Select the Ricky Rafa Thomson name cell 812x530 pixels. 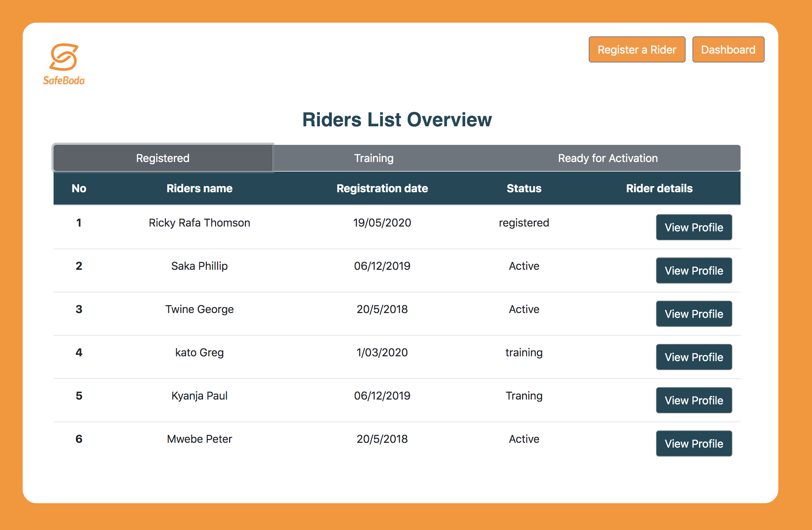pyautogui.click(x=199, y=223)
